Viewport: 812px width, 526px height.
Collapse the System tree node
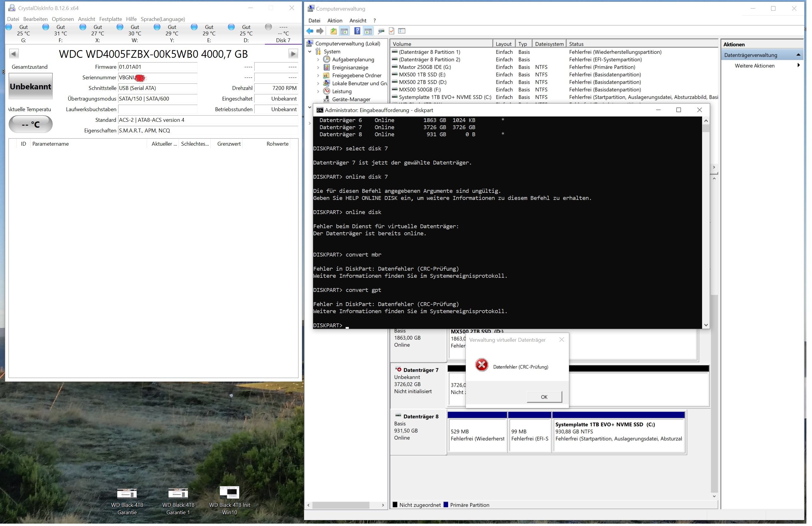(x=310, y=52)
